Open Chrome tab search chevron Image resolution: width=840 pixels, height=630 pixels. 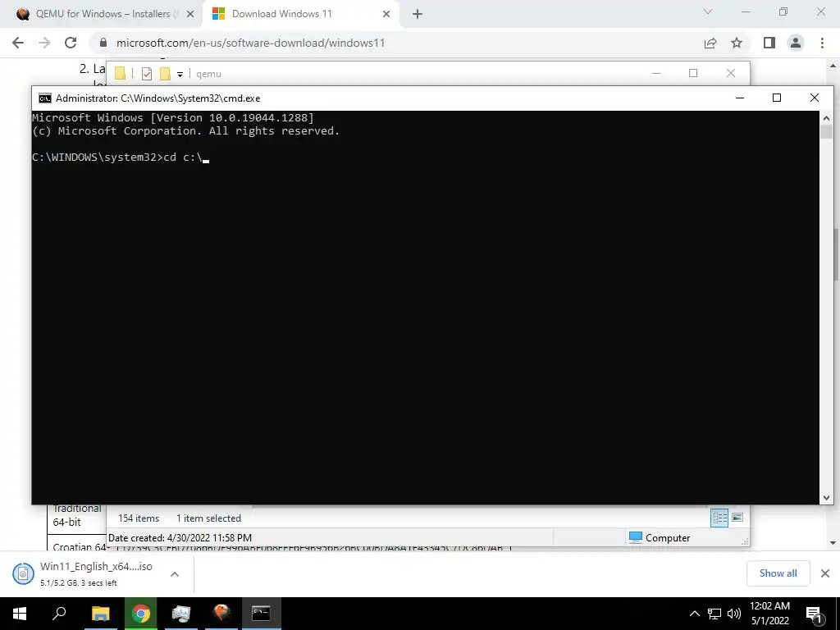pos(708,11)
